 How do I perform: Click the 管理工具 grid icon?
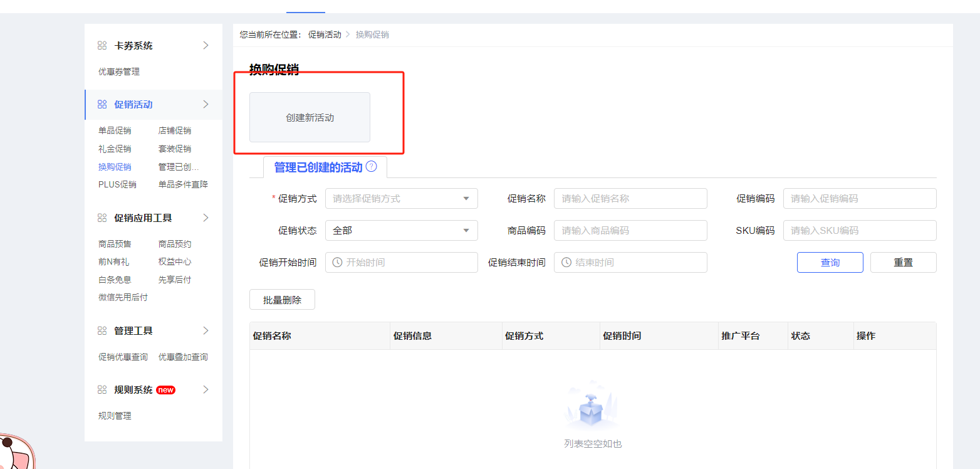click(102, 331)
